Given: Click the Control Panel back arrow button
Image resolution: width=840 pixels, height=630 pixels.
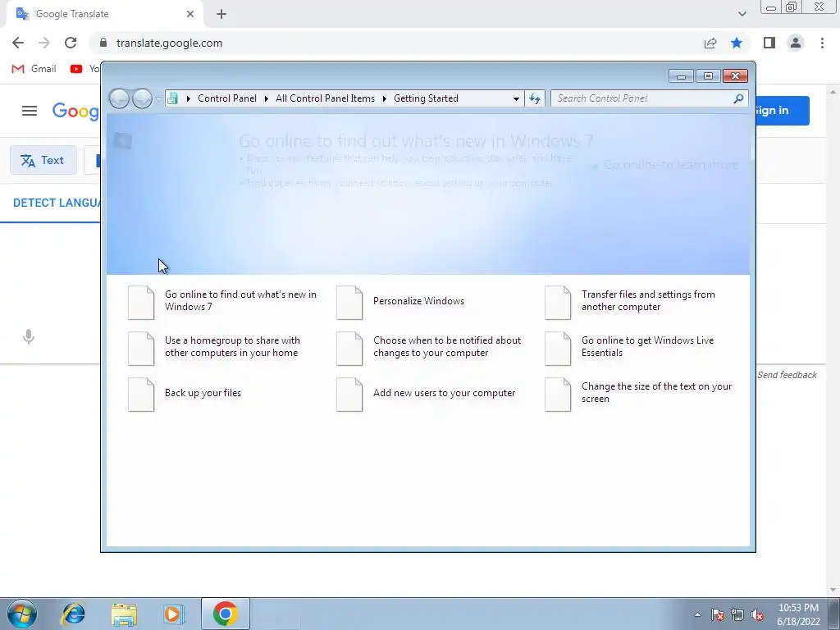Looking at the screenshot, I should click(x=119, y=98).
